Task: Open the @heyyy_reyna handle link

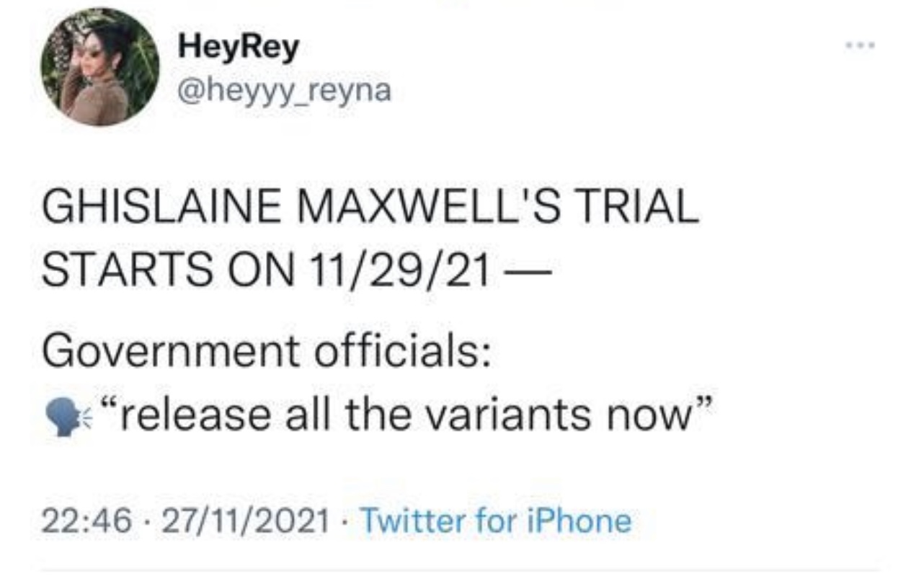Action: [x=284, y=90]
